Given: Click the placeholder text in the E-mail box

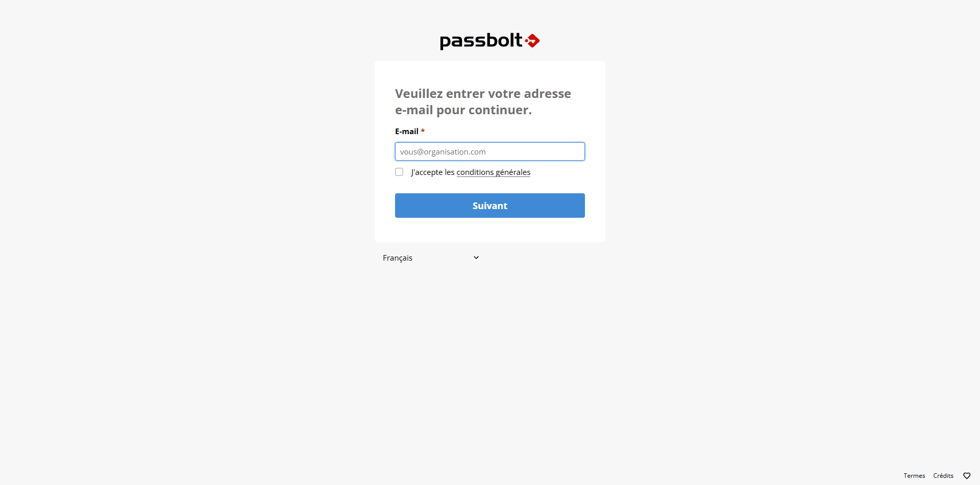Looking at the screenshot, I should pyautogui.click(x=443, y=152).
